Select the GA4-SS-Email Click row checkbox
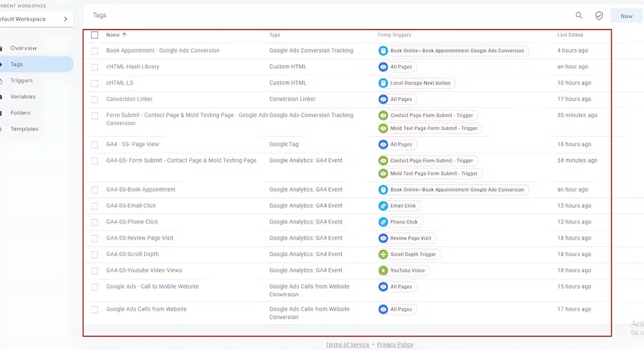This screenshot has width=644, height=350. coord(95,206)
